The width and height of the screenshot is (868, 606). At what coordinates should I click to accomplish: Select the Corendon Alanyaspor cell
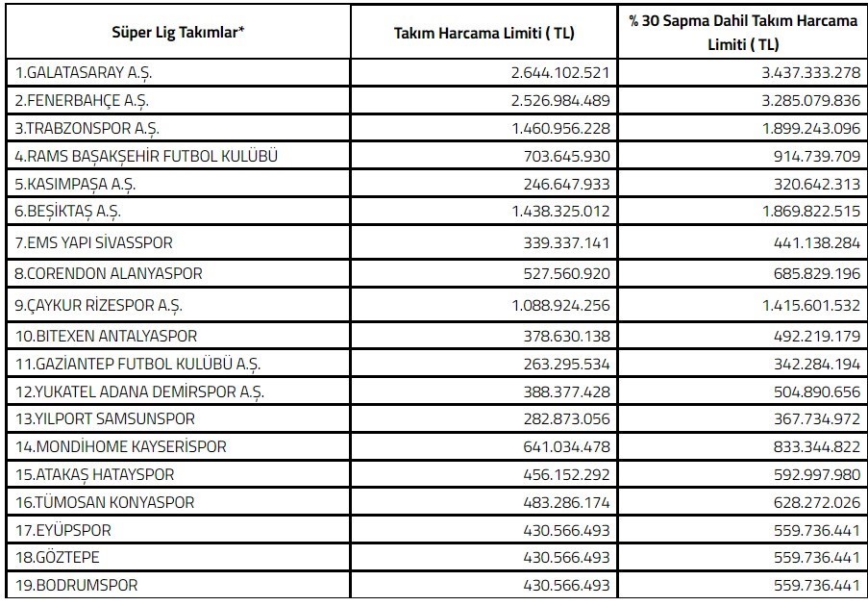pyautogui.click(x=109, y=273)
